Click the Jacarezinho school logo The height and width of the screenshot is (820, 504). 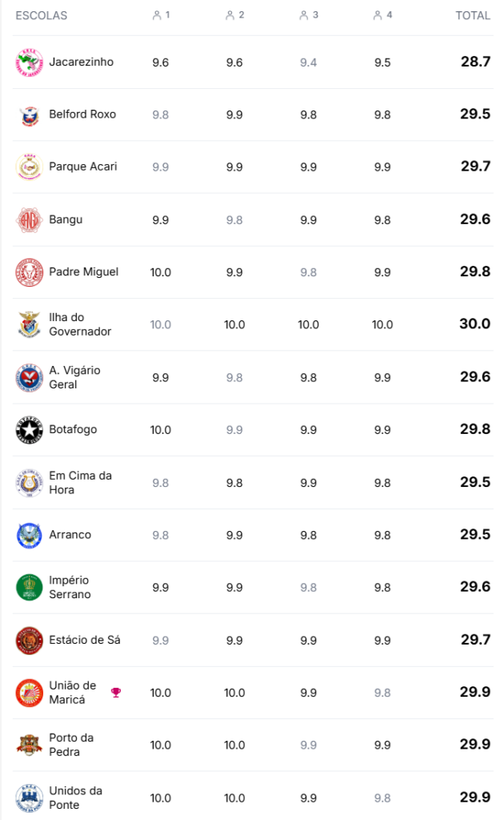(x=29, y=62)
